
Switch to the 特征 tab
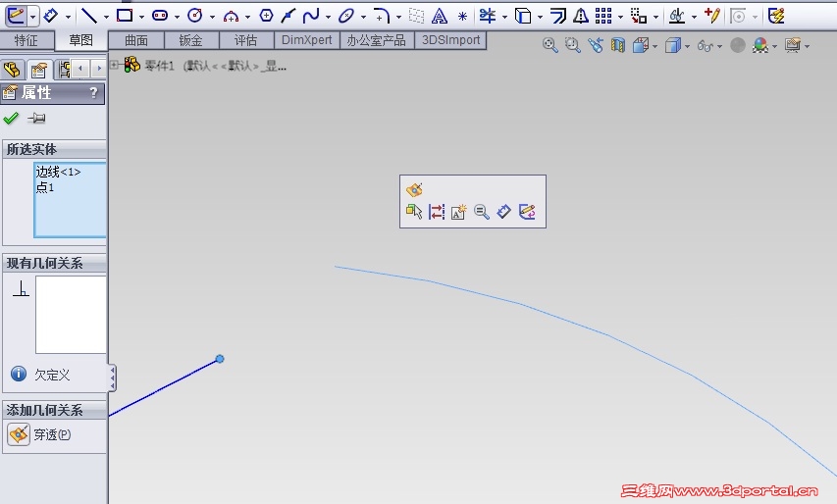[x=26, y=40]
